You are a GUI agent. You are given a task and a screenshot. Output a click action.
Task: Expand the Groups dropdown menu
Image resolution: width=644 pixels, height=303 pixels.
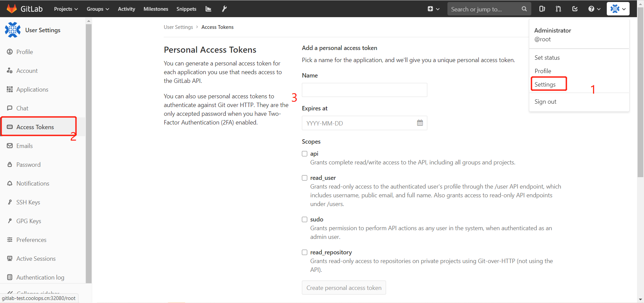click(x=98, y=9)
